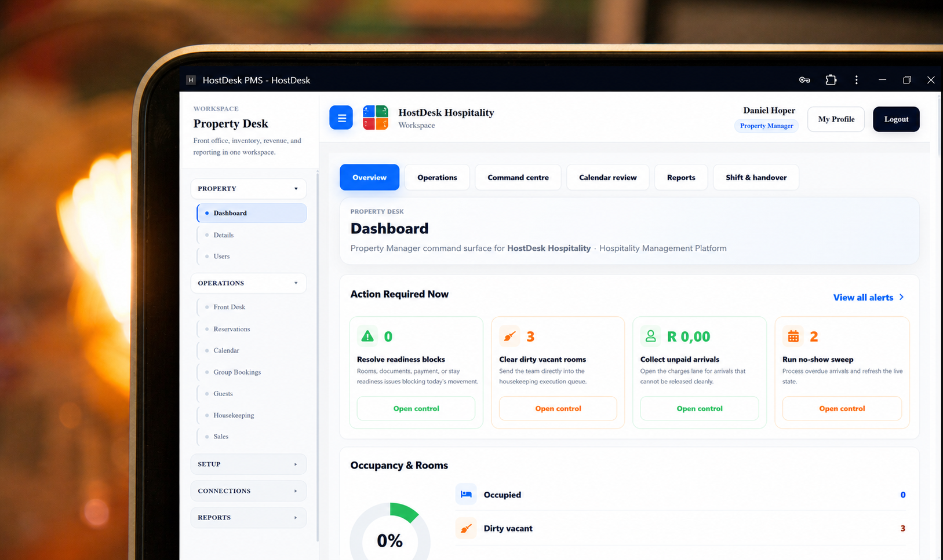Click the Property Desk sidebar title
The height and width of the screenshot is (560, 943).
[231, 123]
